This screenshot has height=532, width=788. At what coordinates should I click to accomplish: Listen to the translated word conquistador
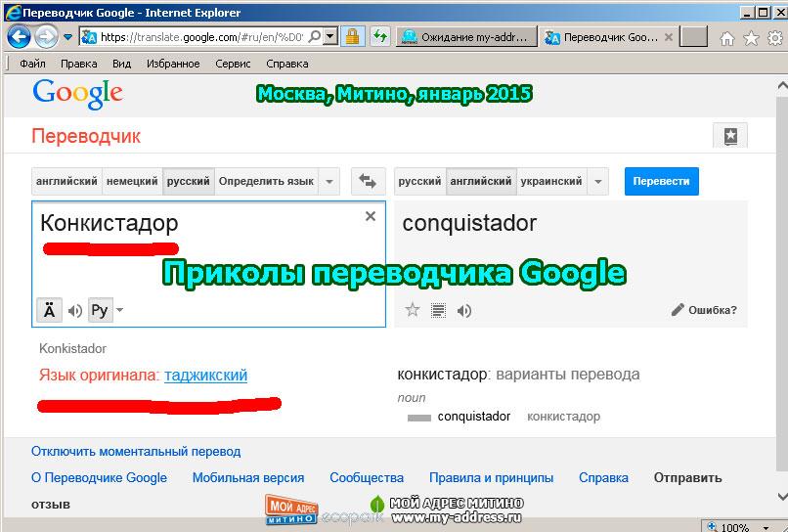pos(464,311)
